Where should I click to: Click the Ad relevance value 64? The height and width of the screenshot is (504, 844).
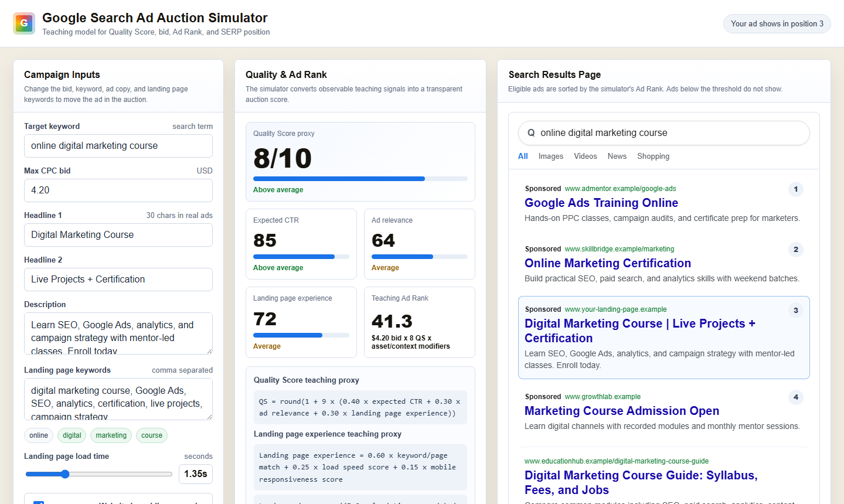pos(383,240)
